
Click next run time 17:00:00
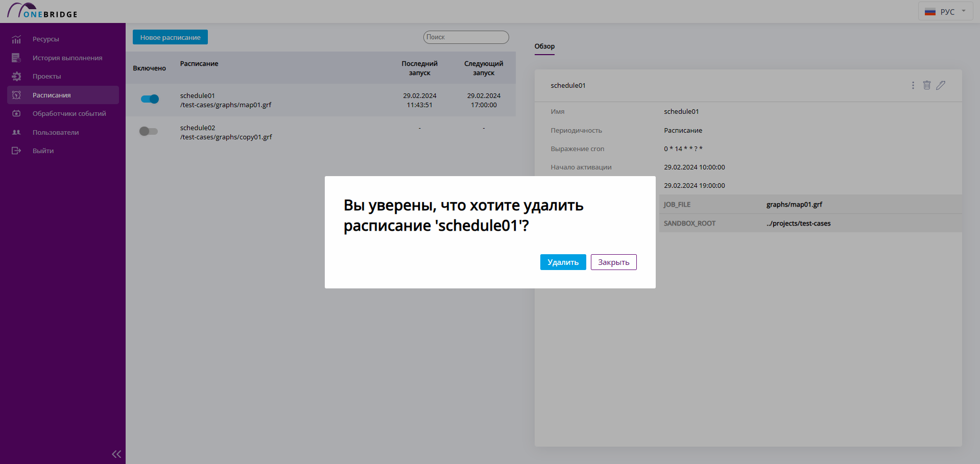click(484, 105)
